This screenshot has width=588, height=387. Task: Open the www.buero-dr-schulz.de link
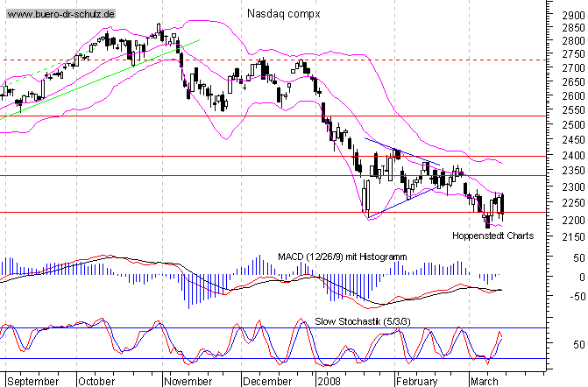[x=59, y=15]
